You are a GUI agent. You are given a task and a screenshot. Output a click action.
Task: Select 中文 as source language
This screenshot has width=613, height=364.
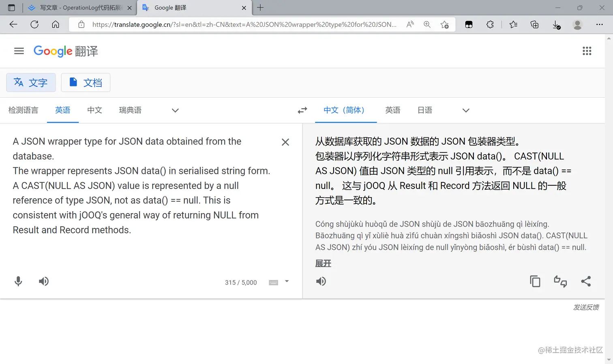(x=94, y=110)
